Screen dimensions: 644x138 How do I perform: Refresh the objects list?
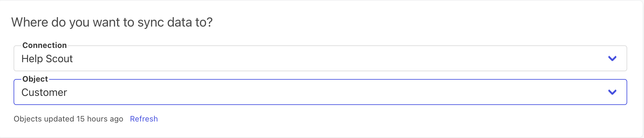pos(144,119)
